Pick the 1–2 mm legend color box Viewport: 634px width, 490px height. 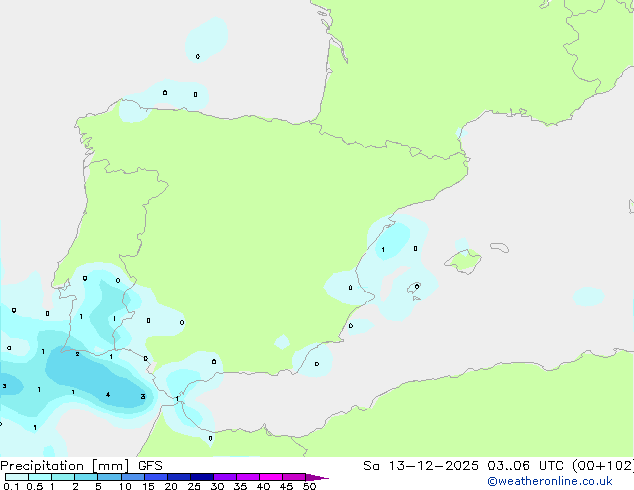[63, 477]
